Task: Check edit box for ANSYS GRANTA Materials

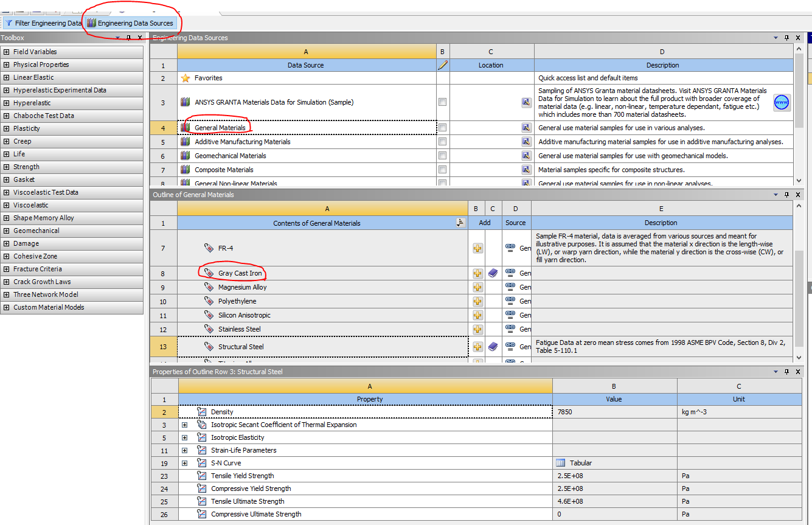Action: [x=442, y=102]
